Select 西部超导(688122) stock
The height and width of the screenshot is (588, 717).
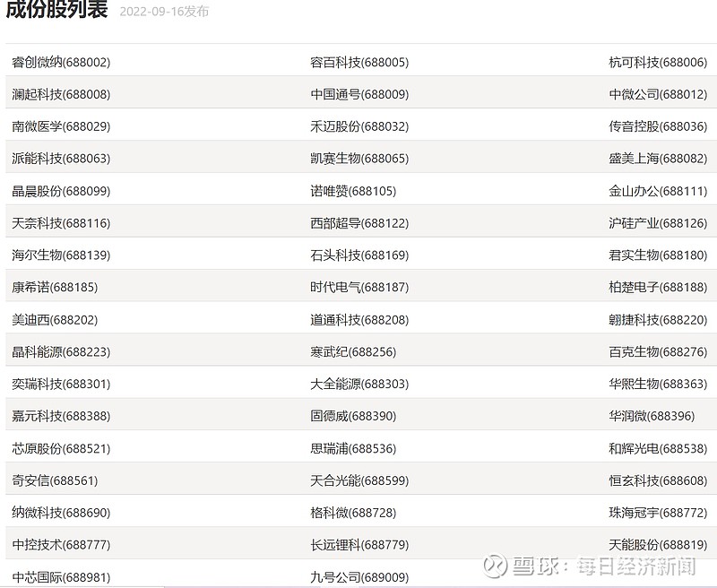click(x=359, y=223)
